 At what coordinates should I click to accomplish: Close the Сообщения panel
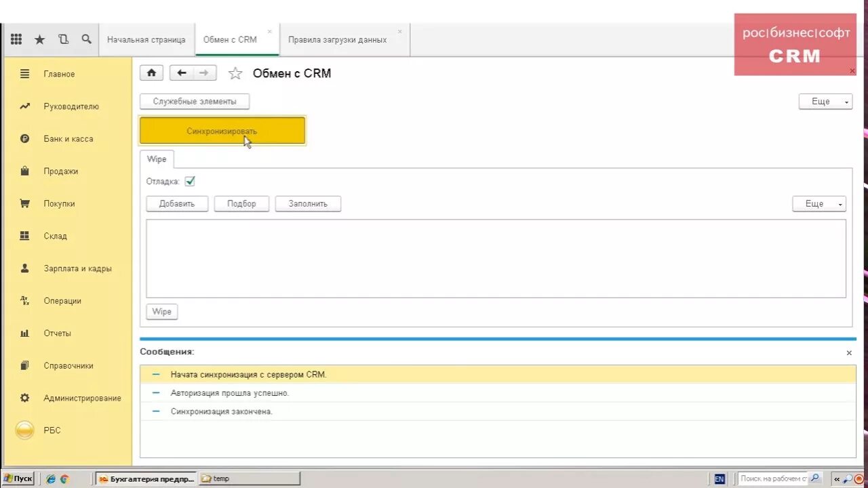[849, 353]
